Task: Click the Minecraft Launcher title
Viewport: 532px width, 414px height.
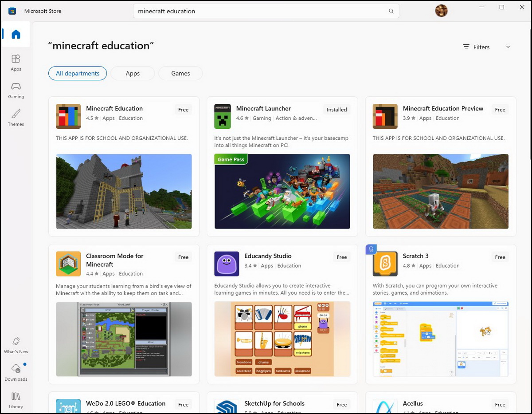Action: [263, 108]
